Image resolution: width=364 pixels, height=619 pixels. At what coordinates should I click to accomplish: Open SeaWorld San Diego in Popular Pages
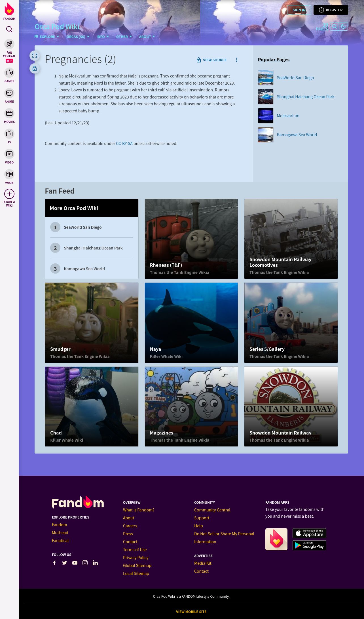pos(295,78)
